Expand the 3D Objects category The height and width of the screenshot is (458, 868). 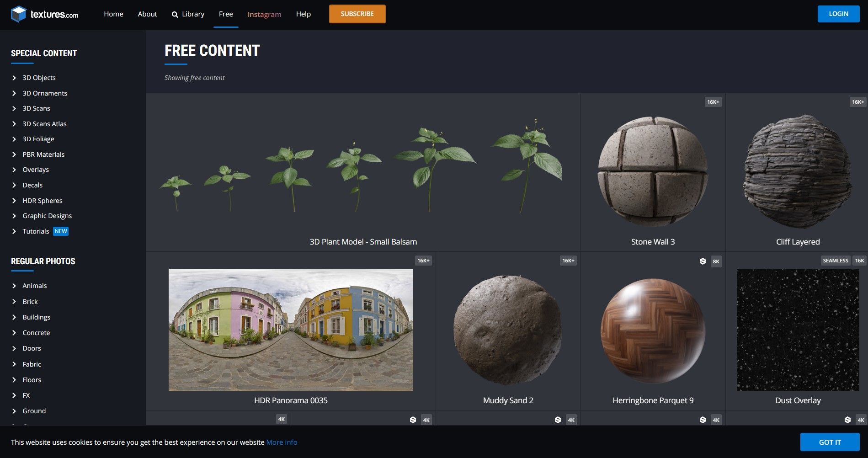pyautogui.click(x=39, y=78)
